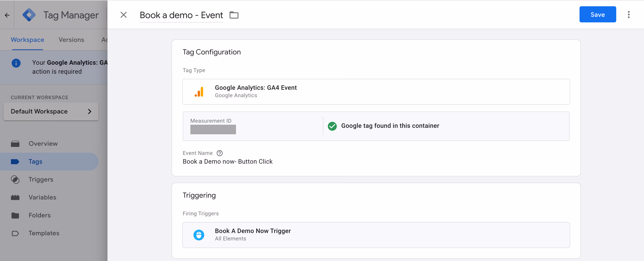Expand the Default Workspace selector
The width and height of the screenshot is (644, 261).
(51, 111)
